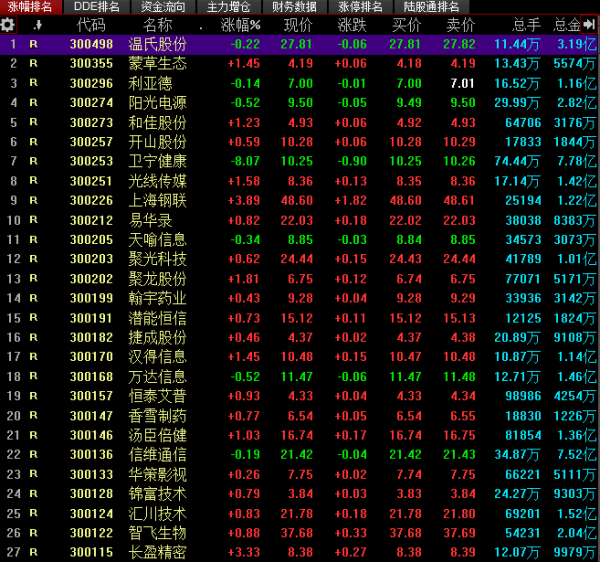
Task: Click the R marker for 卫宁健康
Action: 34,161
